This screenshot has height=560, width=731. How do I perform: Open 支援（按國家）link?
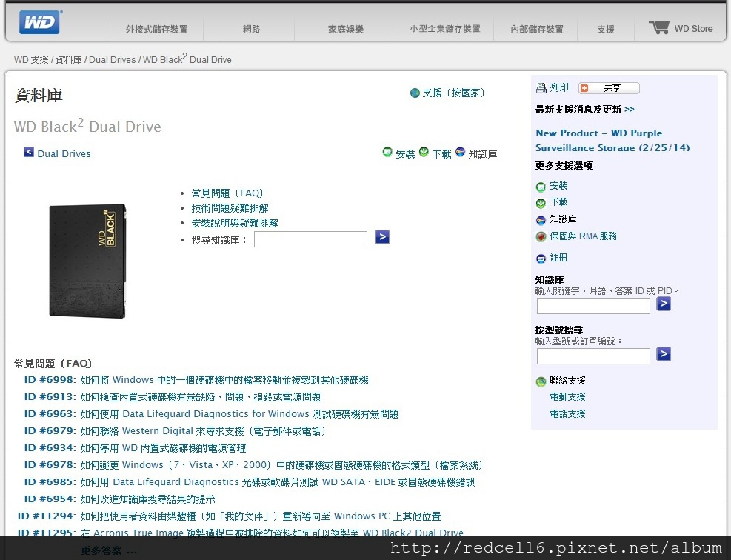click(x=453, y=93)
